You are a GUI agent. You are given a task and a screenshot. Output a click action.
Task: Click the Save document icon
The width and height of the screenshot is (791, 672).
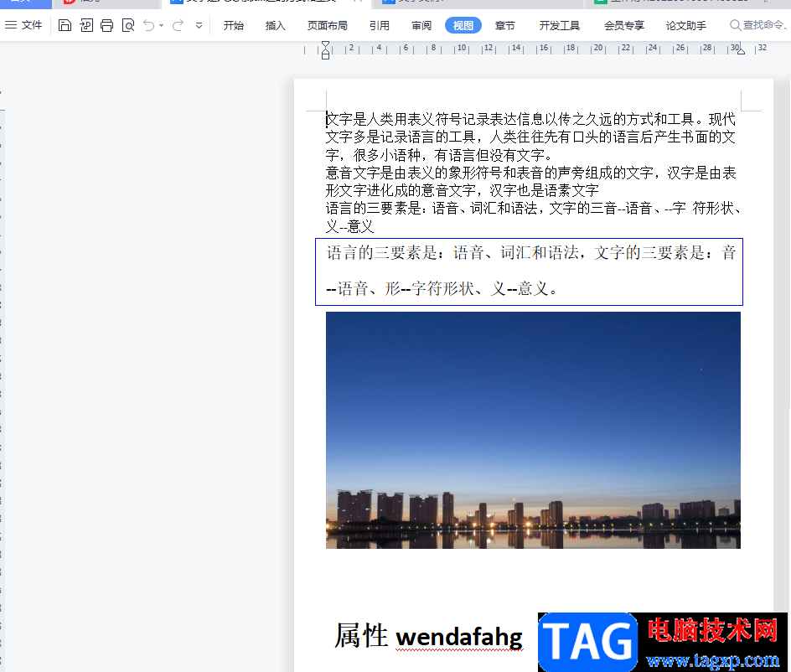pos(65,25)
